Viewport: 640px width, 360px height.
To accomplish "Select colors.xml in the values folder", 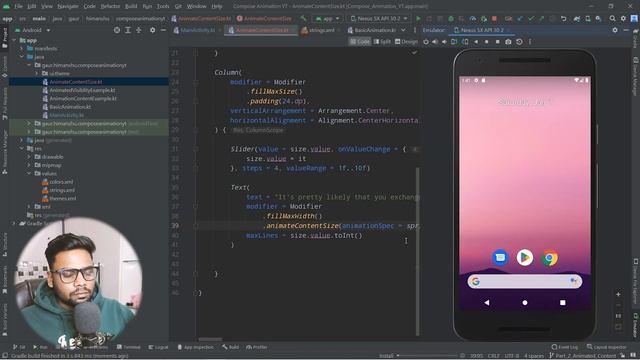I will (x=62, y=182).
